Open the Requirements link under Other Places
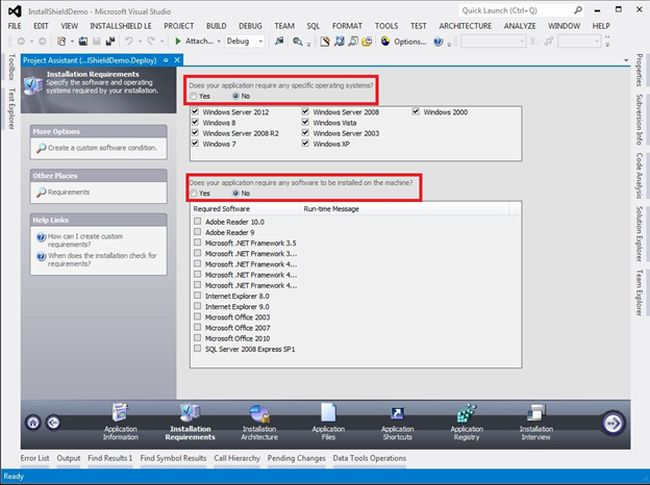Viewport: 650px width, 485px height. click(x=68, y=192)
